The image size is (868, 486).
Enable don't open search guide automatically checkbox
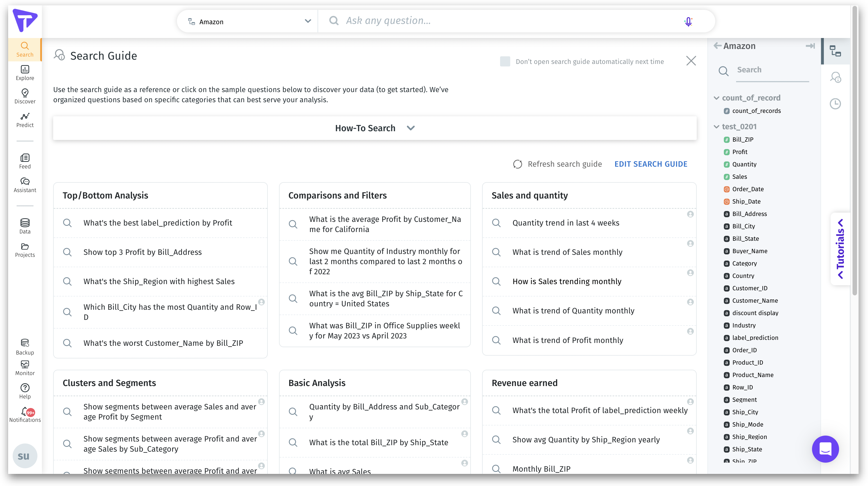[505, 61]
